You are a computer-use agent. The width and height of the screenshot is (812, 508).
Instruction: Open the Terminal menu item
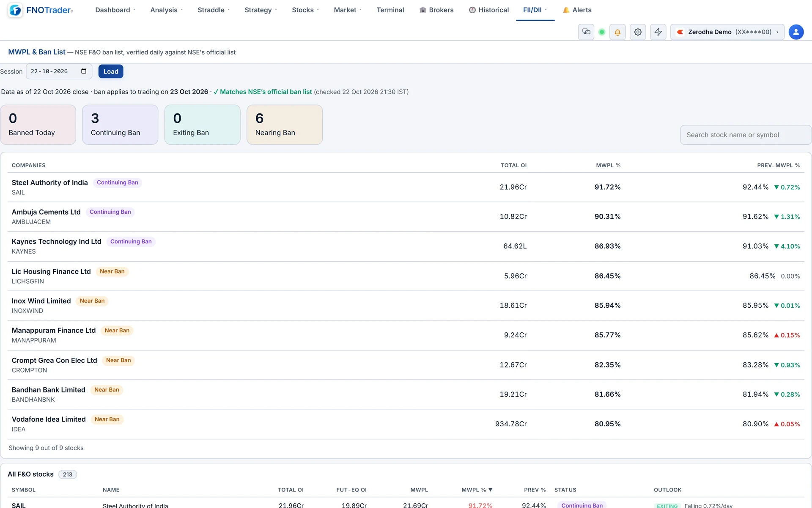pos(390,10)
